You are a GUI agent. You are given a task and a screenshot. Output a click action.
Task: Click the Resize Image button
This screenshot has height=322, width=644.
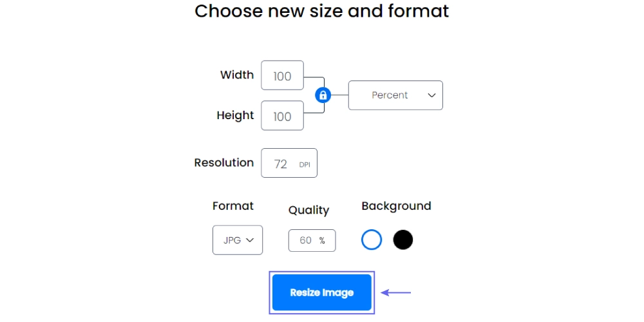[322, 292]
